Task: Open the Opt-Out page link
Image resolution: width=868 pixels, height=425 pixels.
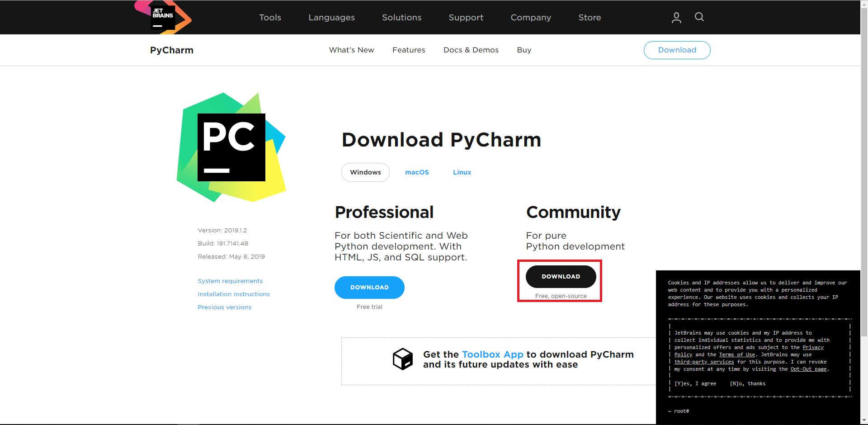Action: (808, 369)
